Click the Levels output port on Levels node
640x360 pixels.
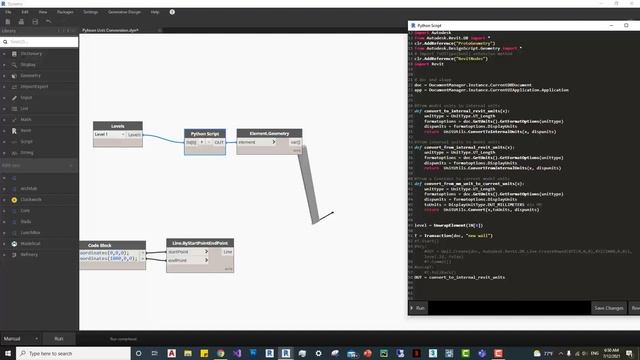click(x=134, y=134)
